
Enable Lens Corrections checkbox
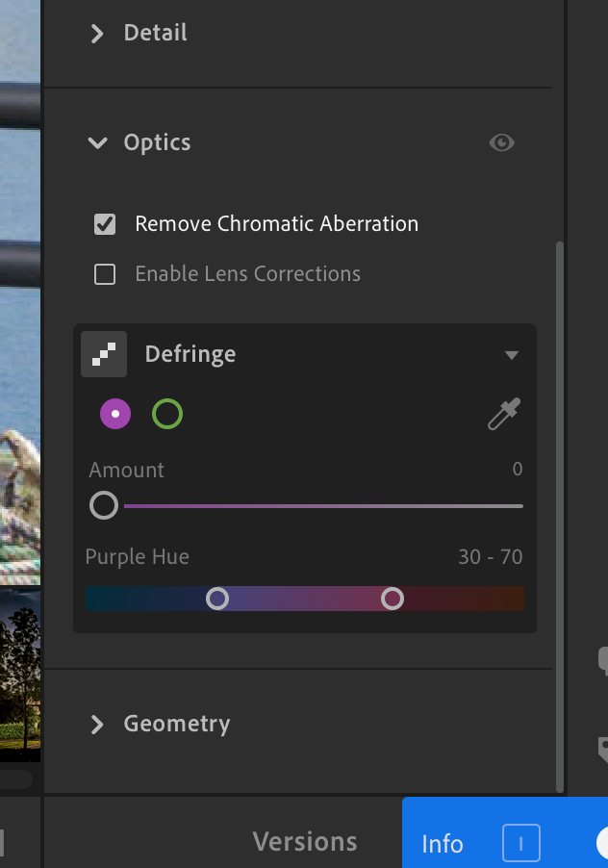(105, 274)
